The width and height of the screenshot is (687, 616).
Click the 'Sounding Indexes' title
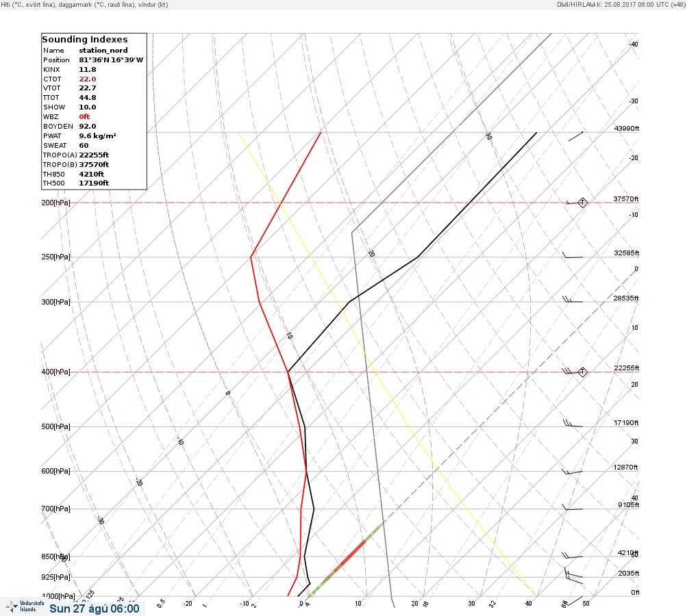[x=85, y=40]
